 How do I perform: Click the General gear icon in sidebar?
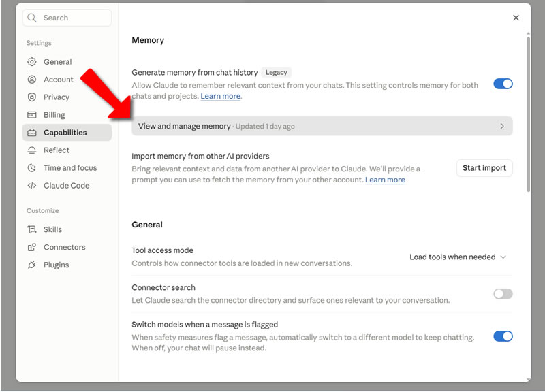(31, 62)
